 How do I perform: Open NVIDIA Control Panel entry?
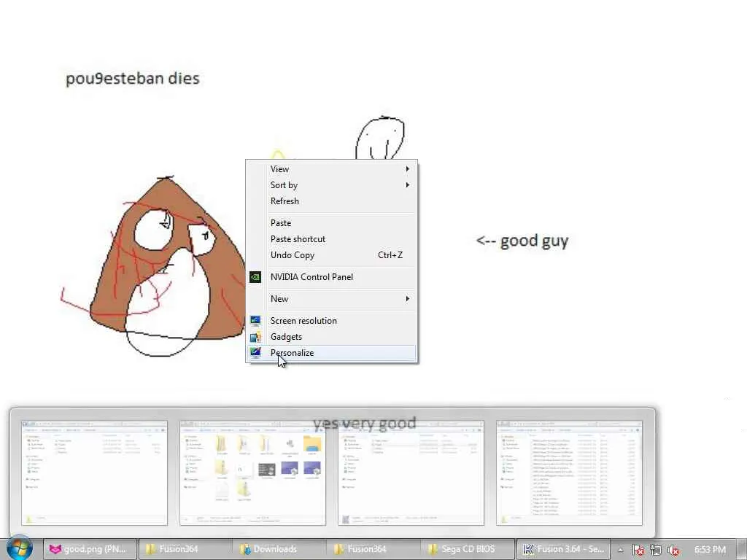tap(331, 276)
